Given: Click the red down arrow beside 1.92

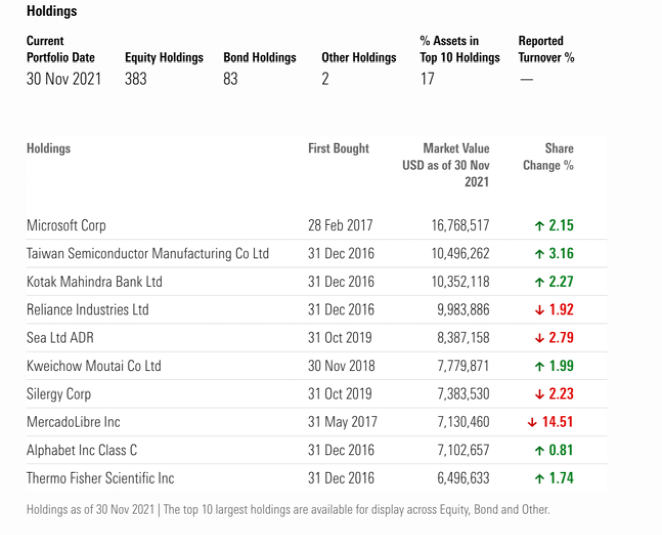Looking at the screenshot, I should coord(539,310).
